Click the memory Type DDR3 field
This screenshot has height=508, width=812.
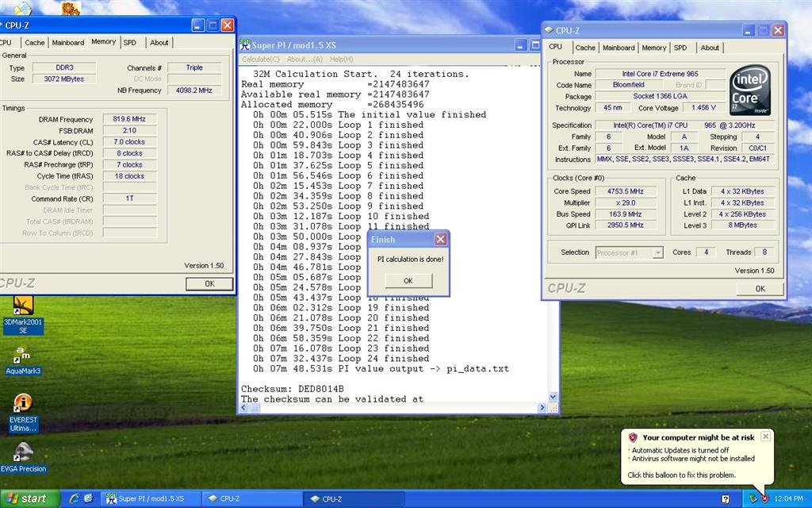64,67
